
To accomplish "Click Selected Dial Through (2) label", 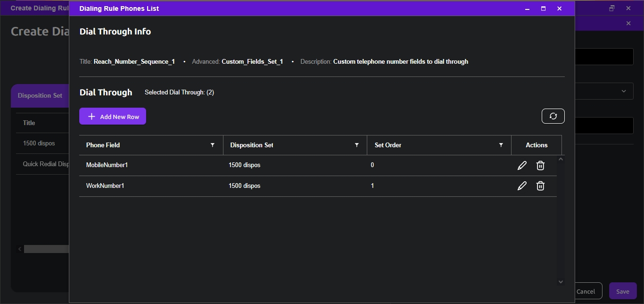I will point(179,93).
